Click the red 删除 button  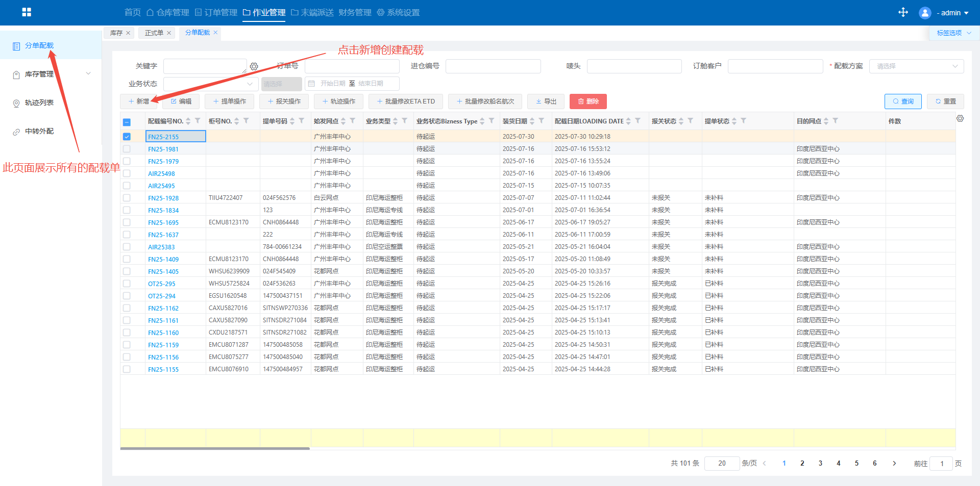point(588,101)
